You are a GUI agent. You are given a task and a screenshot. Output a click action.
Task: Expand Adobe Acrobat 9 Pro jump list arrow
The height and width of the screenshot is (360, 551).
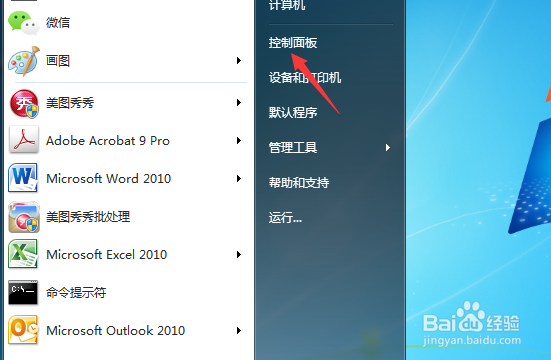pyautogui.click(x=239, y=141)
